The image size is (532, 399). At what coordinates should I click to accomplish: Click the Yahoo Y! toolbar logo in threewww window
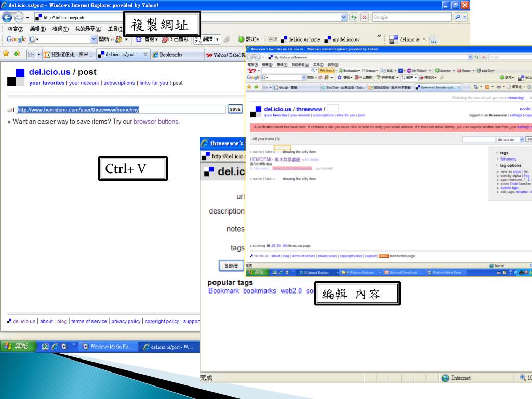251,70
